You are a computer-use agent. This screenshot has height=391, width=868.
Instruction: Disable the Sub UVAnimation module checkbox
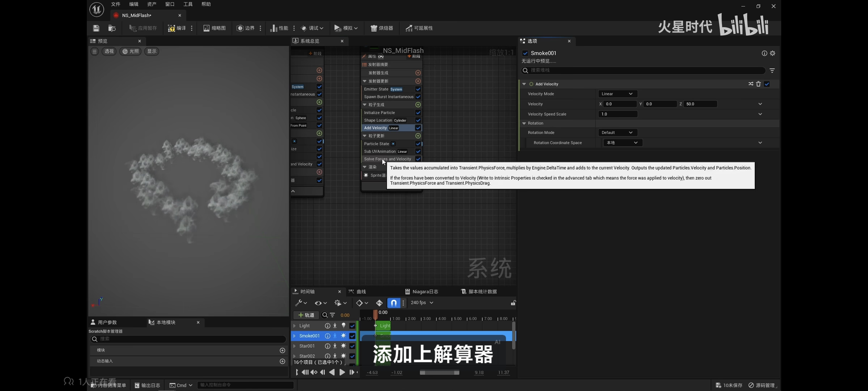click(x=418, y=151)
